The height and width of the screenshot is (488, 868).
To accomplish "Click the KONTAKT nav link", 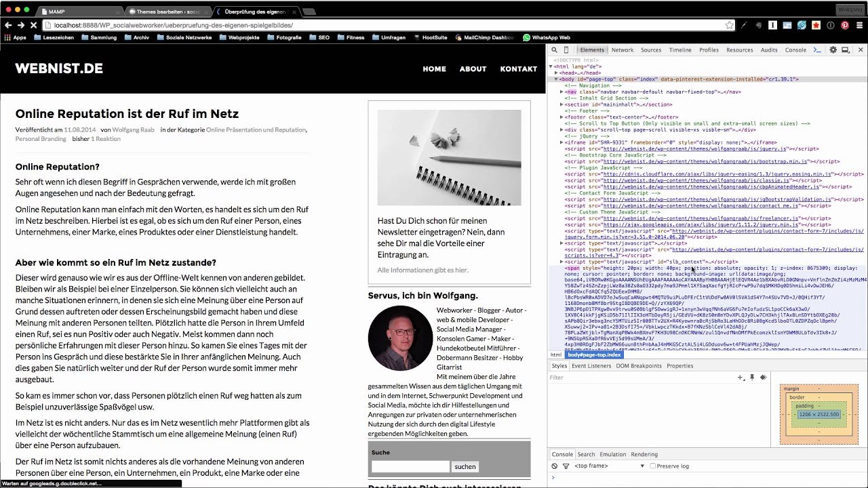I will pyautogui.click(x=519, y=69).
